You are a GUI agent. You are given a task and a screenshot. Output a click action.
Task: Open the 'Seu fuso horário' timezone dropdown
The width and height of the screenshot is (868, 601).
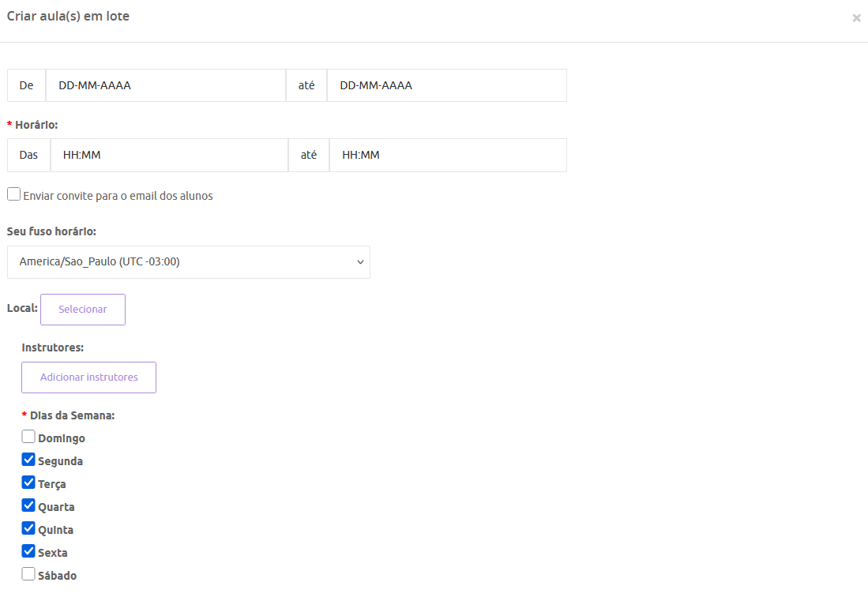188,261
